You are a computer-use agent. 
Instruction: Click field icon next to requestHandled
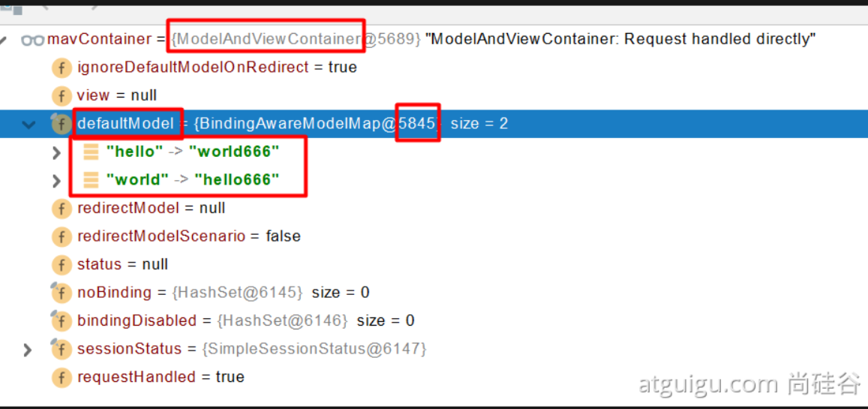pyautogui.click(x=62, y=377)
